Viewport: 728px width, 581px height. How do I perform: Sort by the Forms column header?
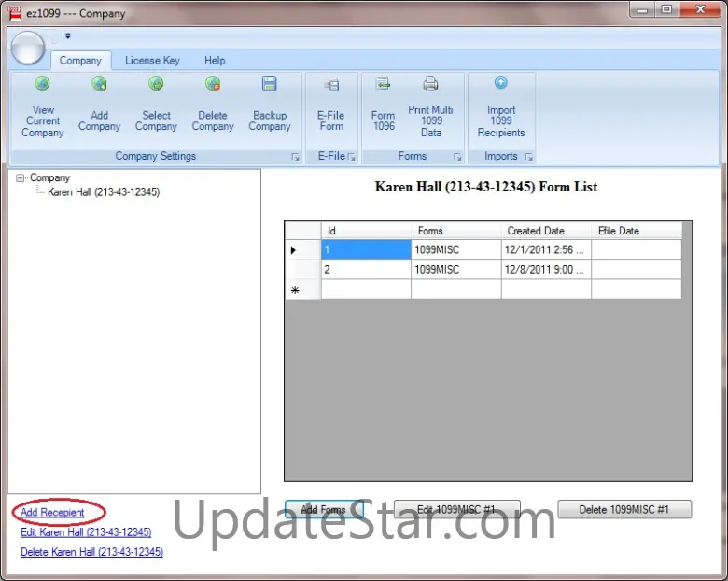tap(455, 231)
